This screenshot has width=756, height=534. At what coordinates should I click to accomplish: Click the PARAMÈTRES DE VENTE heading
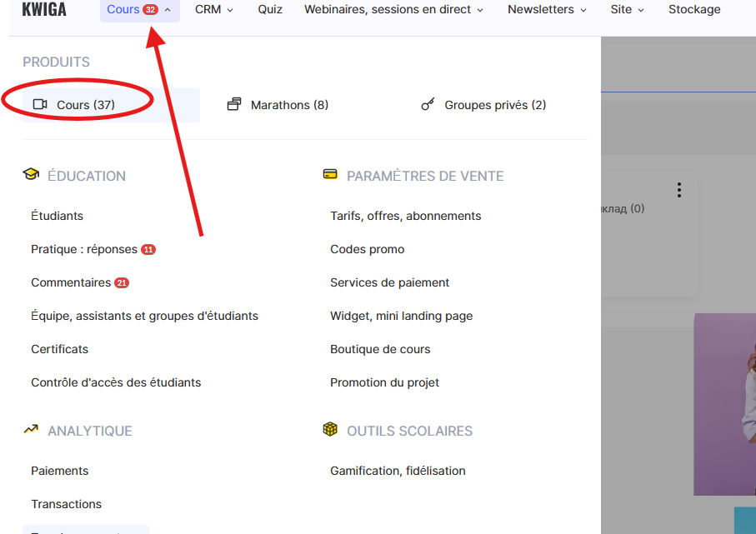point(425,176)
